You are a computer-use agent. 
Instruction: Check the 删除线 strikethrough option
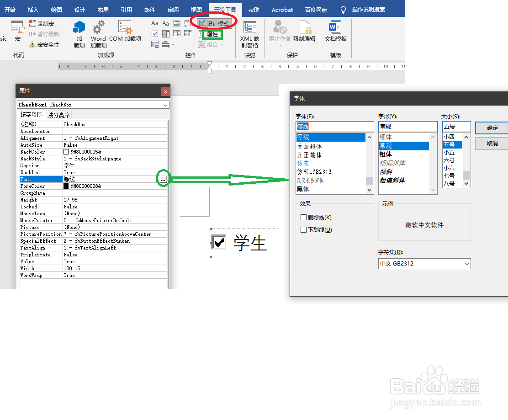pos(304,218)
